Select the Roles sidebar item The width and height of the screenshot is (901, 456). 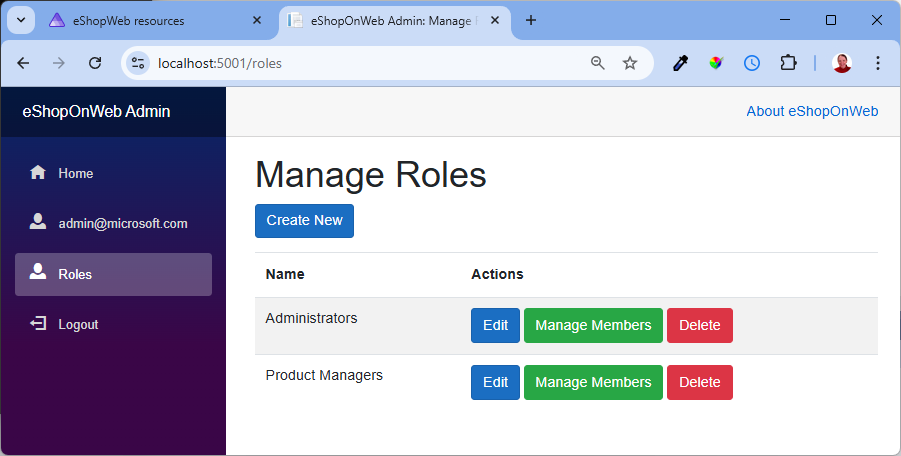tap(113, 275)
